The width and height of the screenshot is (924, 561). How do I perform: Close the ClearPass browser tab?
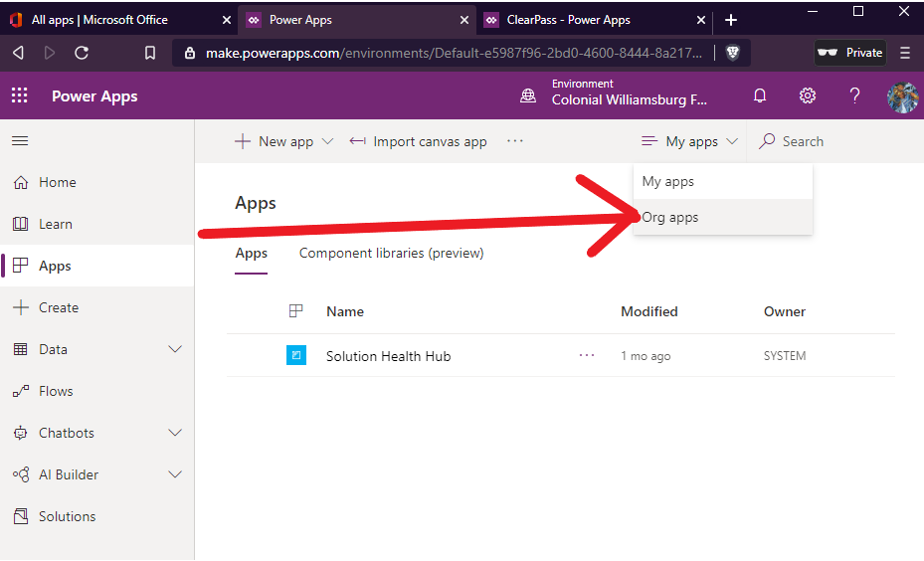700,20
